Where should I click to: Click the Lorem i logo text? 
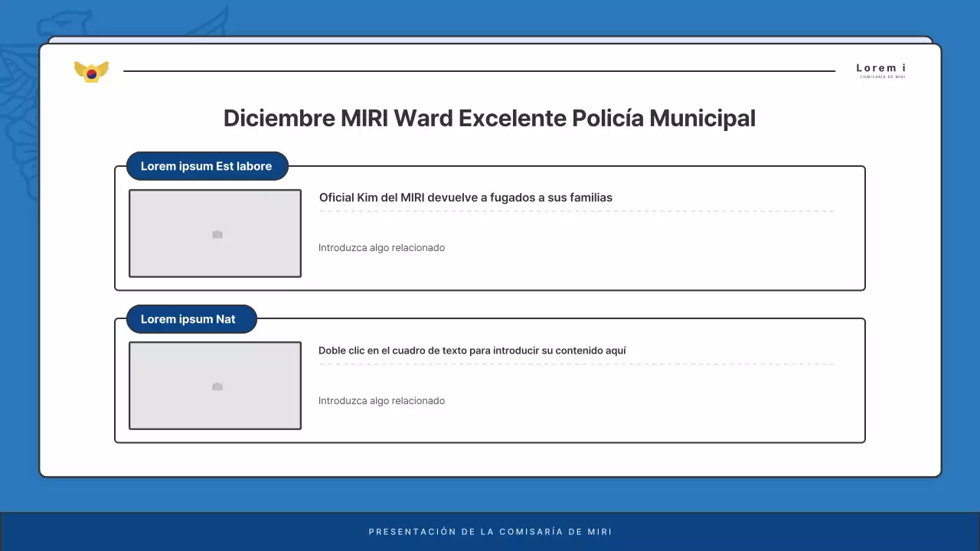click(880, 67)
